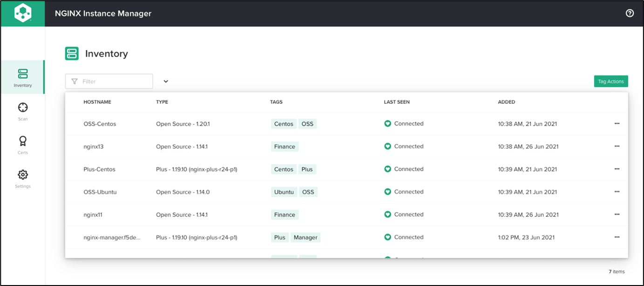Click the Centos tag on Plus-Centos row

(x=284, y=169)
